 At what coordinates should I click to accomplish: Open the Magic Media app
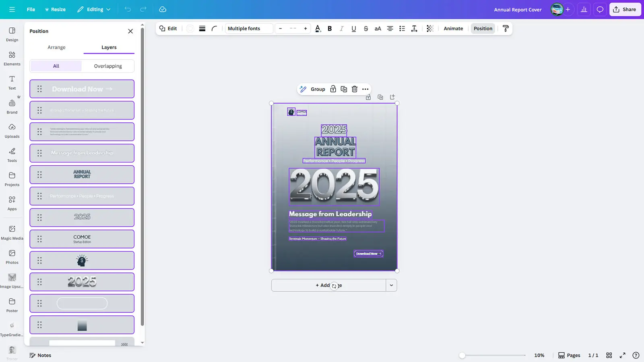(12, 232)
